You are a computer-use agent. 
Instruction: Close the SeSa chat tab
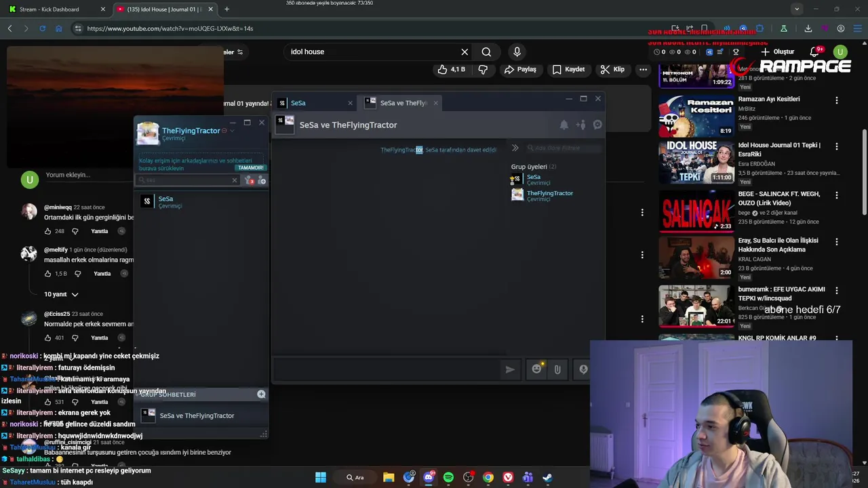point(350,103)
